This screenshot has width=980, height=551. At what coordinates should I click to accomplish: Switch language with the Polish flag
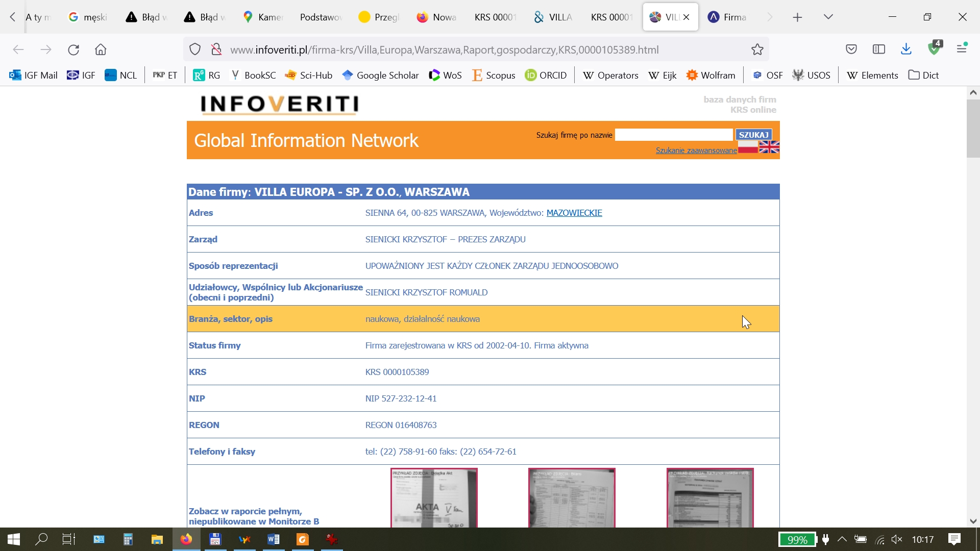[748, 147]
